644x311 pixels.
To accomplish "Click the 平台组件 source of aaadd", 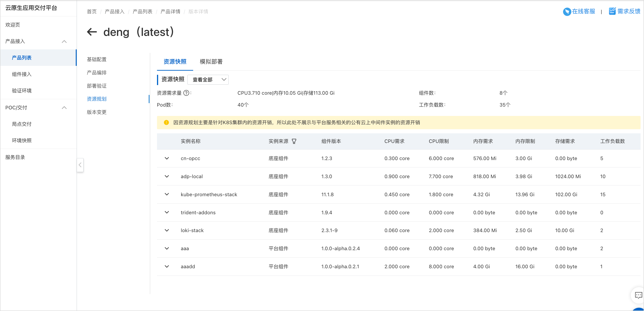I will tap(278, 267).
